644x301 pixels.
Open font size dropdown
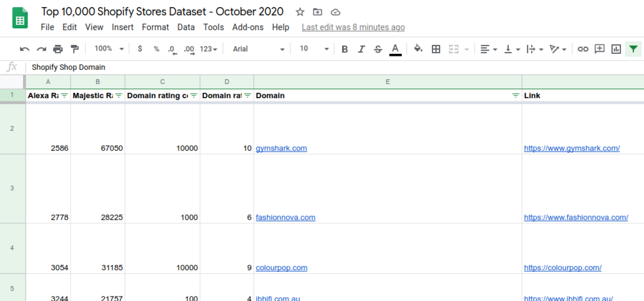314,49
